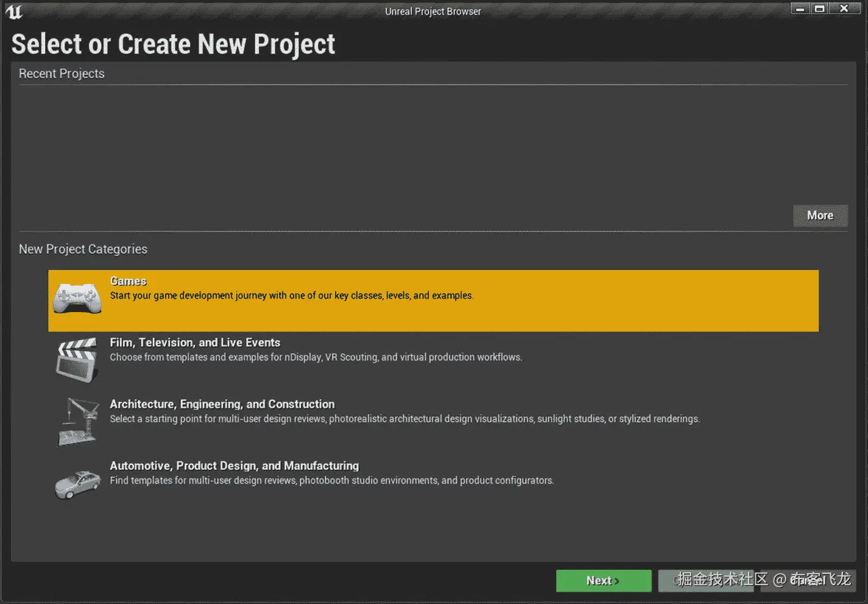868x604 pixels.
Task: Maximize the Unreal Project Browser window
Action: tap(820, 9)
